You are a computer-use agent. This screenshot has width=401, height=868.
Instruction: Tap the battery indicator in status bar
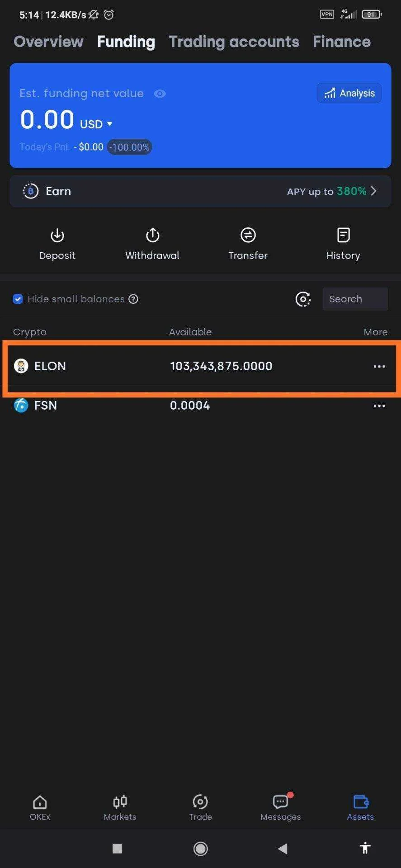coord(372,14)
